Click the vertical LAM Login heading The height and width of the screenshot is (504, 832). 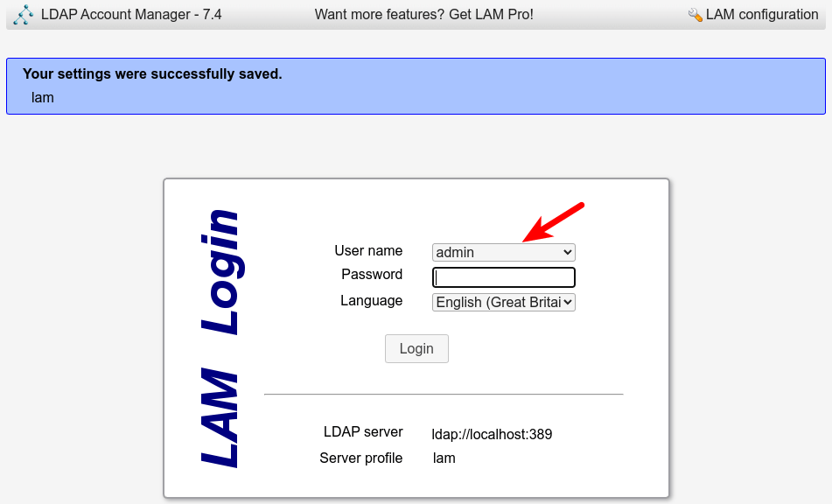pos(220,339)
